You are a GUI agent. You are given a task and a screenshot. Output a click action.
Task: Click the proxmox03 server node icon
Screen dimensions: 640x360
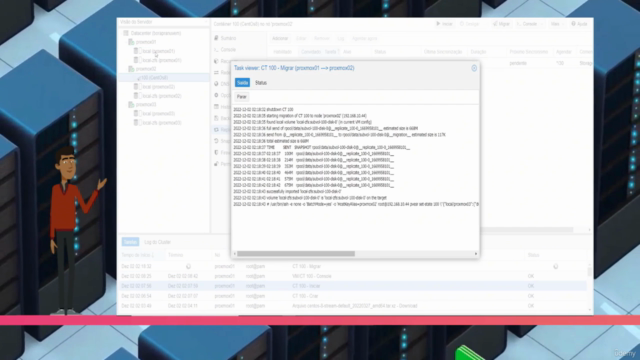coord(131,105)
